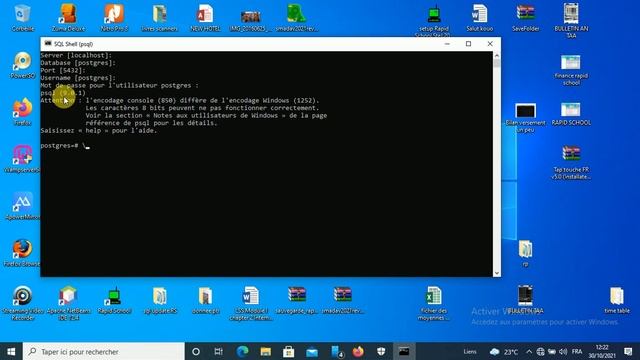Open volume control in system tray

point(563,351)
